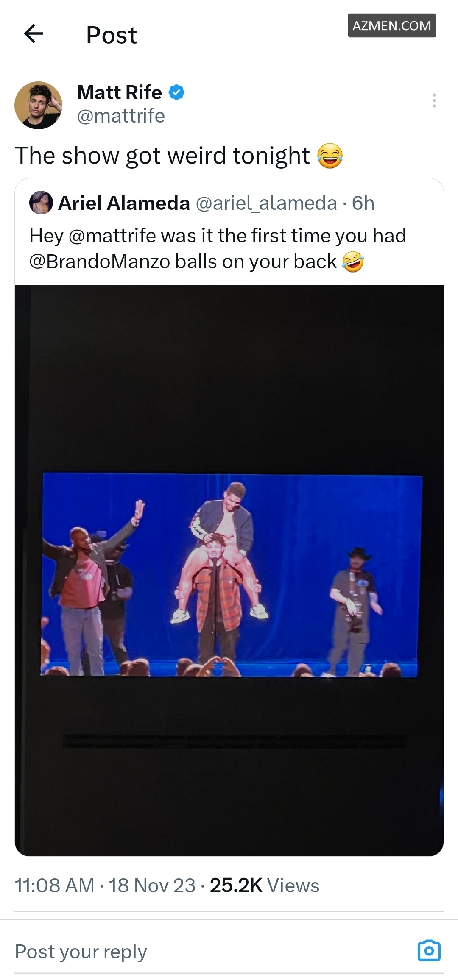Open Matt Rife's profile picture
The width and height of the screenshot is (458, 980).
[38, 105]
